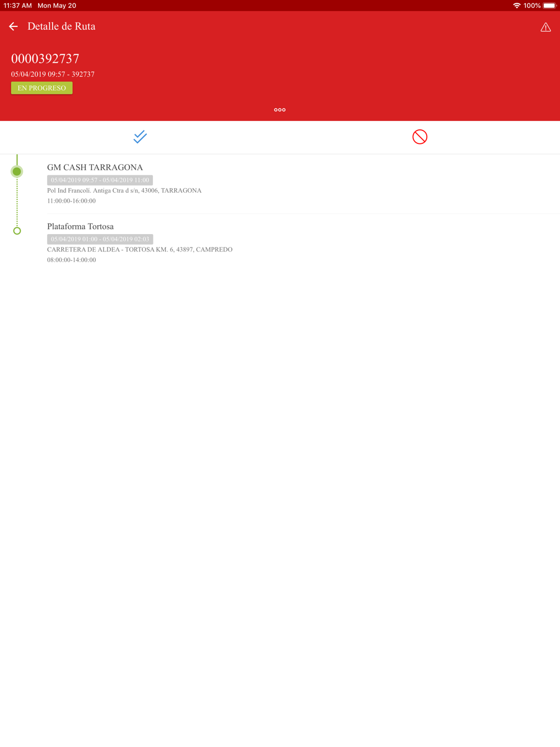Tap the blue double checkmark tab
The width and height of the screenshot is (560, 747).
[x=140, y=137]
